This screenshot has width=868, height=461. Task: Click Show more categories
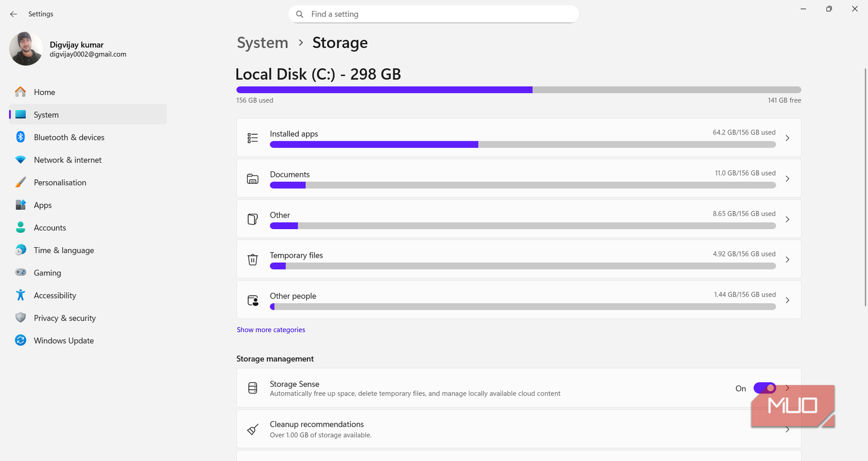[x=271, y=330]
